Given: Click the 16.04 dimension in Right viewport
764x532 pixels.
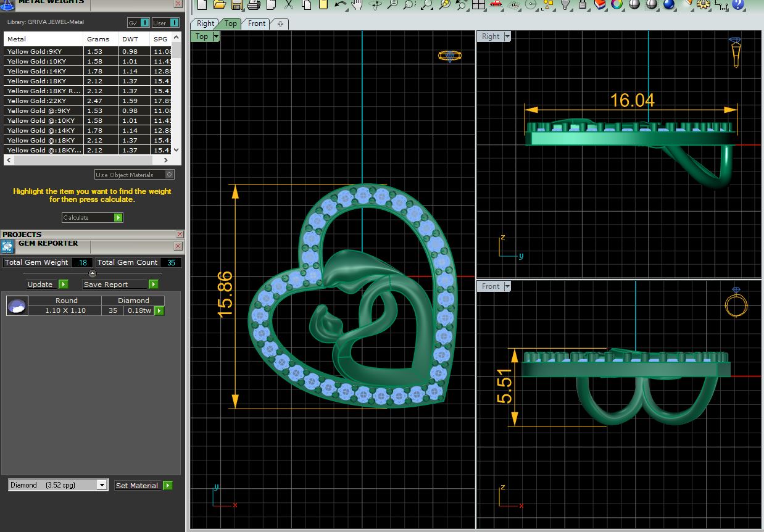Looking at the screenshot, I should pos(632,100).
